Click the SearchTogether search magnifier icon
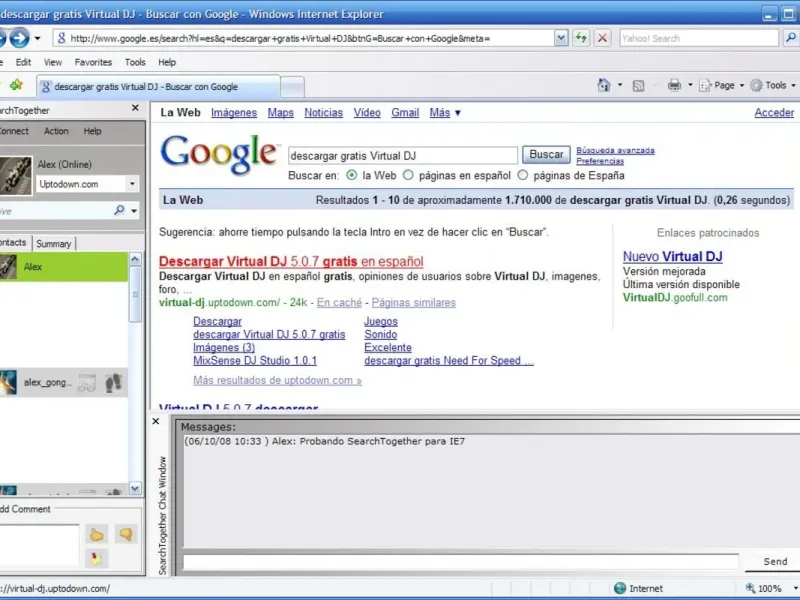 click(119, 210)
